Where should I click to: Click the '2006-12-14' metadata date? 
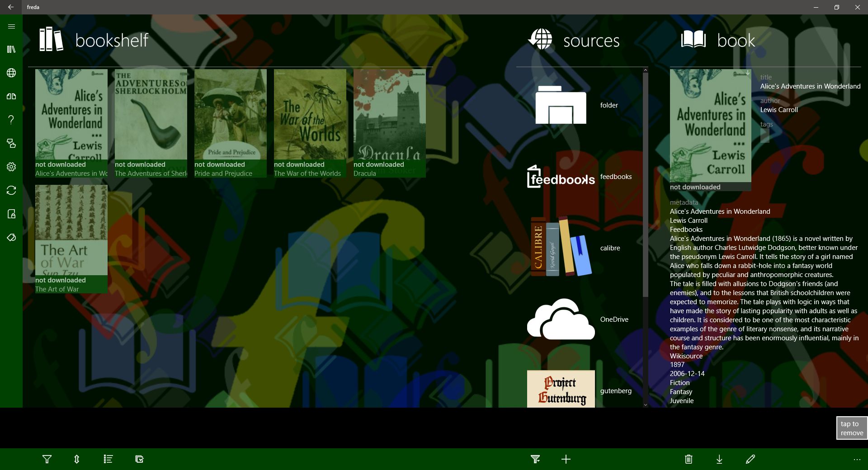pos(687,374)
